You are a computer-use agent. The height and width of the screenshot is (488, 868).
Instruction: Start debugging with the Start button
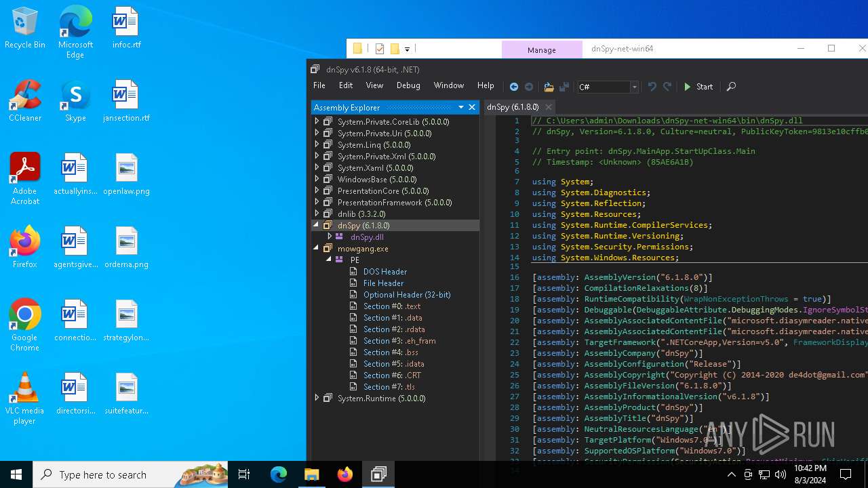tap(698, 87)
